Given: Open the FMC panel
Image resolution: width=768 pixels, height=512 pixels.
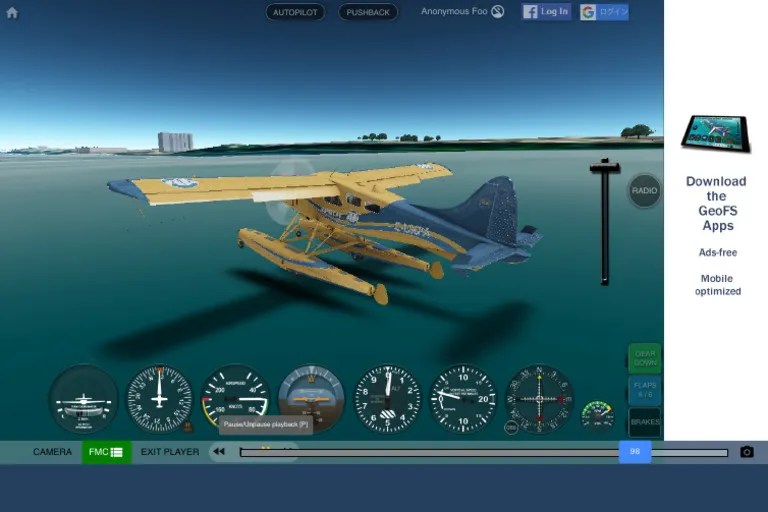Looking at the screenshot, I should (106, 452).
